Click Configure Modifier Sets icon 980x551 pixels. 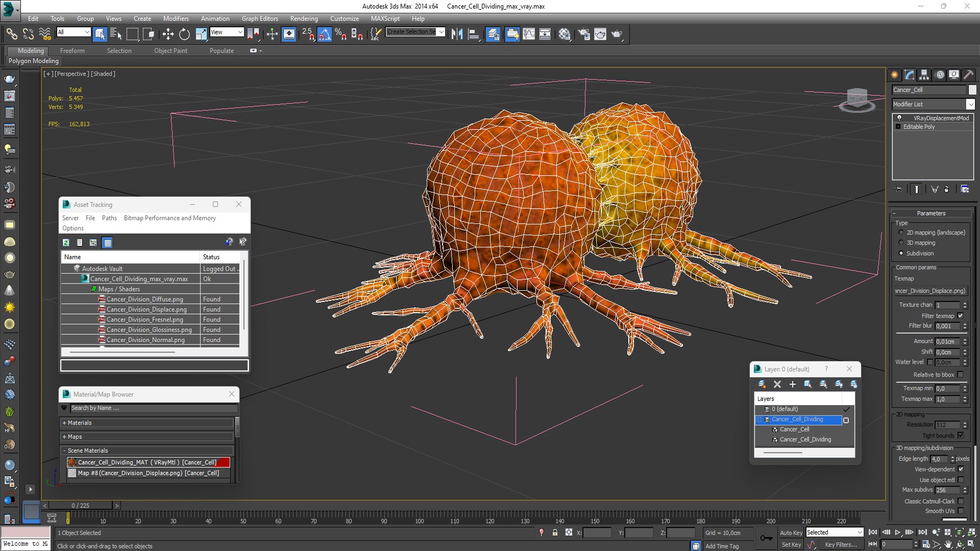[965, 189]
